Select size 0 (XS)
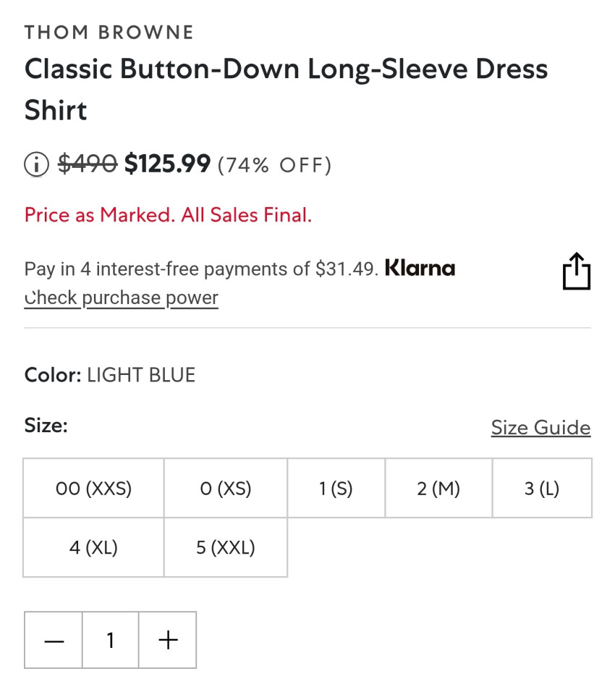Viewport: 615px width, 700px height. [x=226, y=489]
